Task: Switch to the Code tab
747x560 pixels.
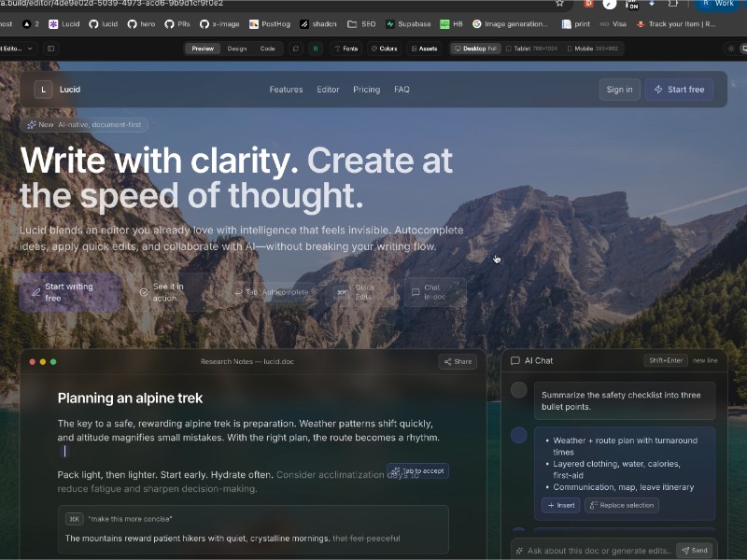Action: (267, 49)
